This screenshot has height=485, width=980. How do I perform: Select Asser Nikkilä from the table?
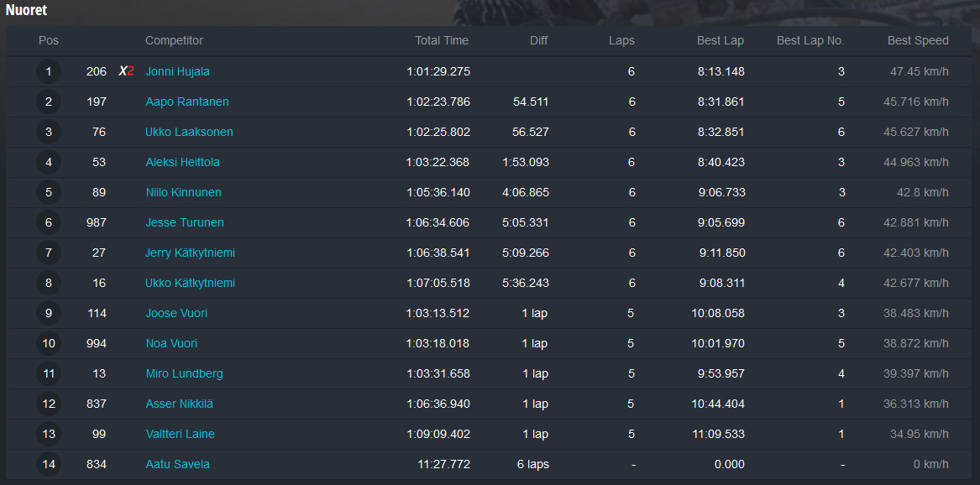(x=180, y=404)
